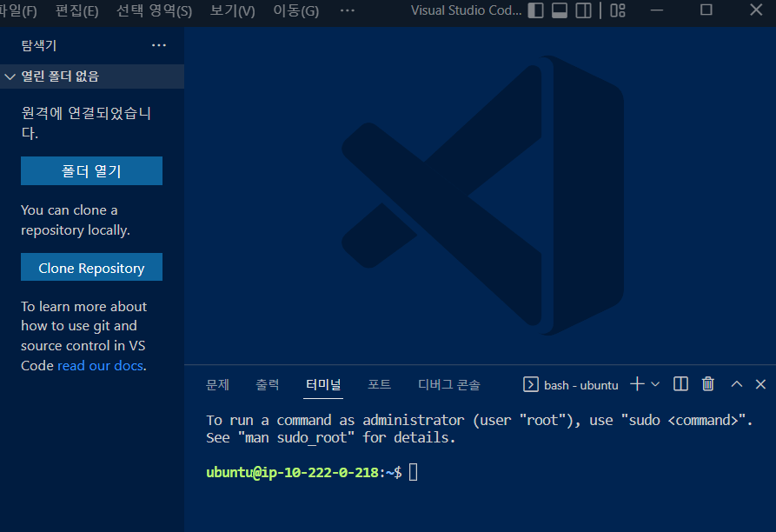
Task: Click the bash terminal shell icon
Action: tap(531, 384)
